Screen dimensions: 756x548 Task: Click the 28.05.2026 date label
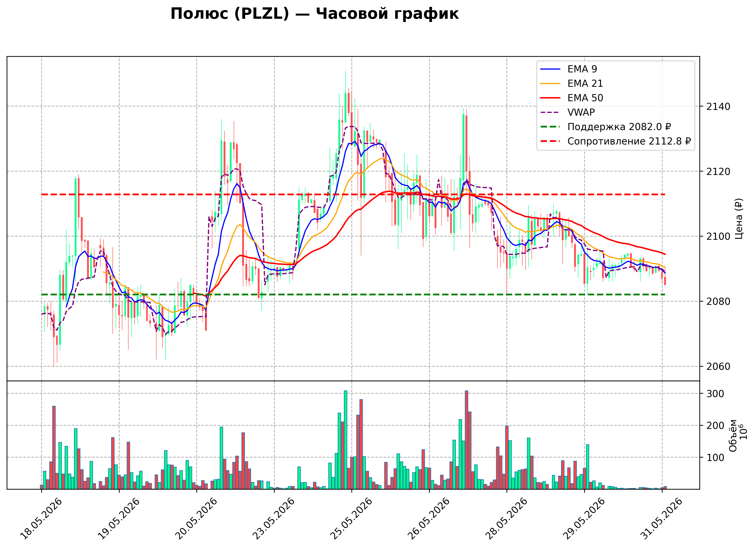click(x=507, y=519)
